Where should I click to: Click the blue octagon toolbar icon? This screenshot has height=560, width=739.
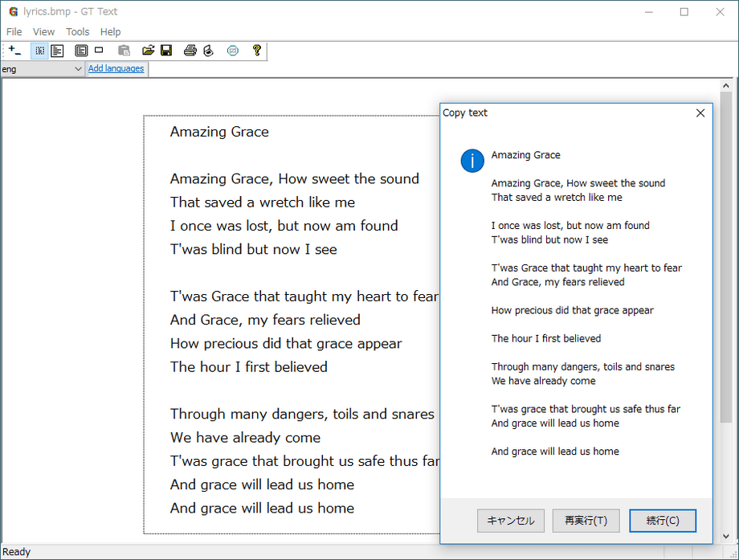pyautogui.click(x=233, y=51)
